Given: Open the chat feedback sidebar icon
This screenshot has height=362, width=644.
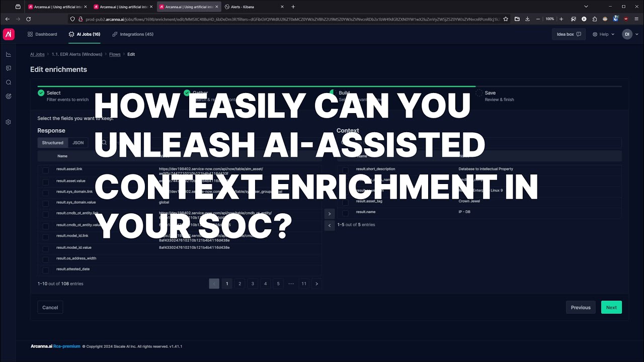Looking at the screenshot, I should point(9,68).
